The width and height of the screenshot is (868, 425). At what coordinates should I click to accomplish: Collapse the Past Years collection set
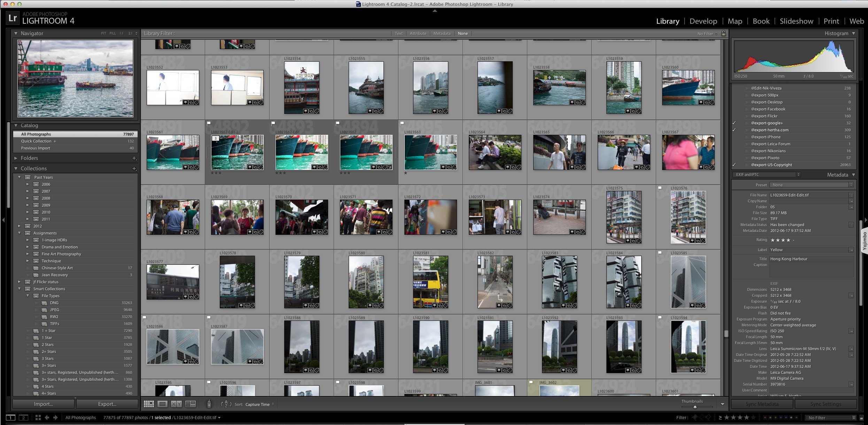point(20,177)
